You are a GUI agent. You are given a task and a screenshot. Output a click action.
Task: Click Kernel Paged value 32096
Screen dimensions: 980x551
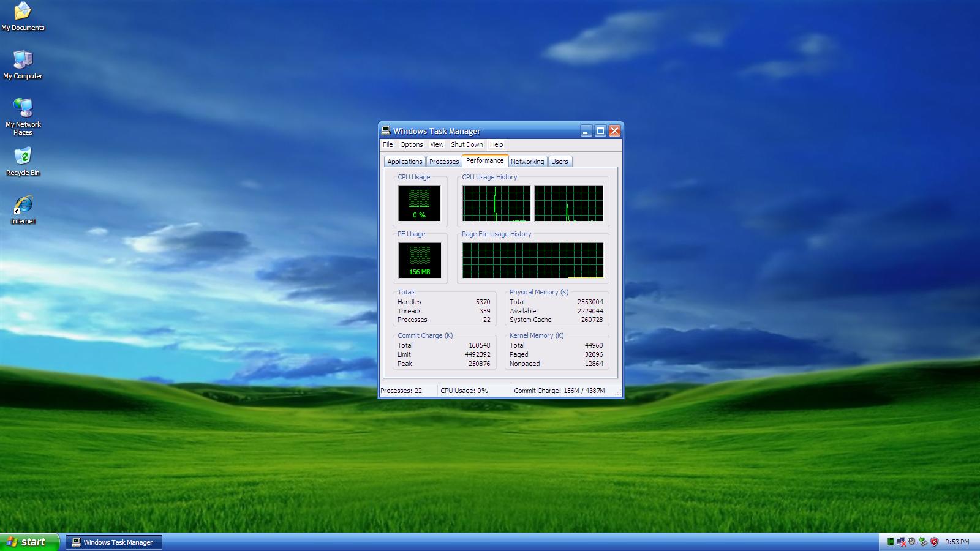pos(594,354)
